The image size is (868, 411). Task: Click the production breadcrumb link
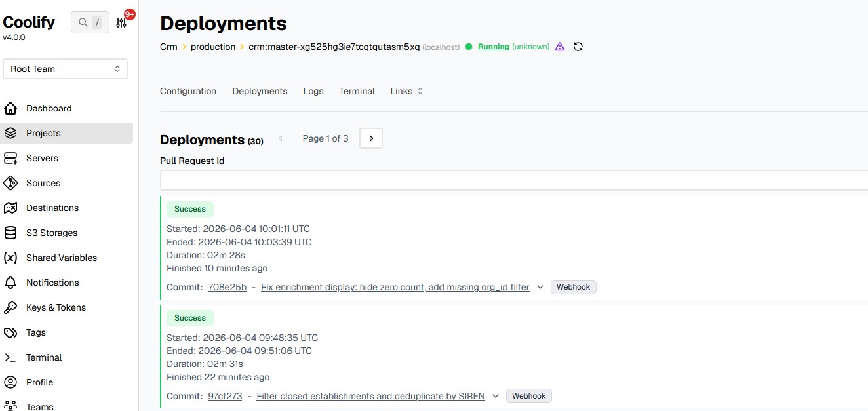click(x=213, y=47)
